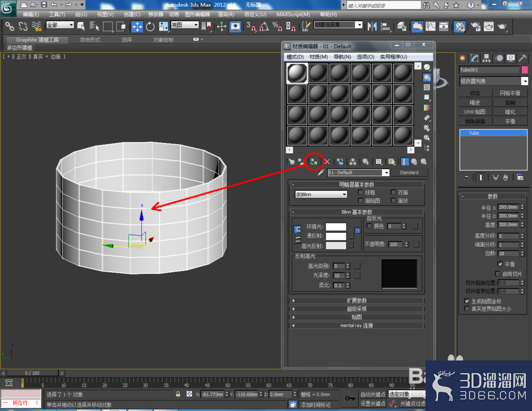The image size is (532, 411).
Task: Apply the 挤出 (Extrude) modifier button
Action: pyautogui.click(x=475, y=93)
